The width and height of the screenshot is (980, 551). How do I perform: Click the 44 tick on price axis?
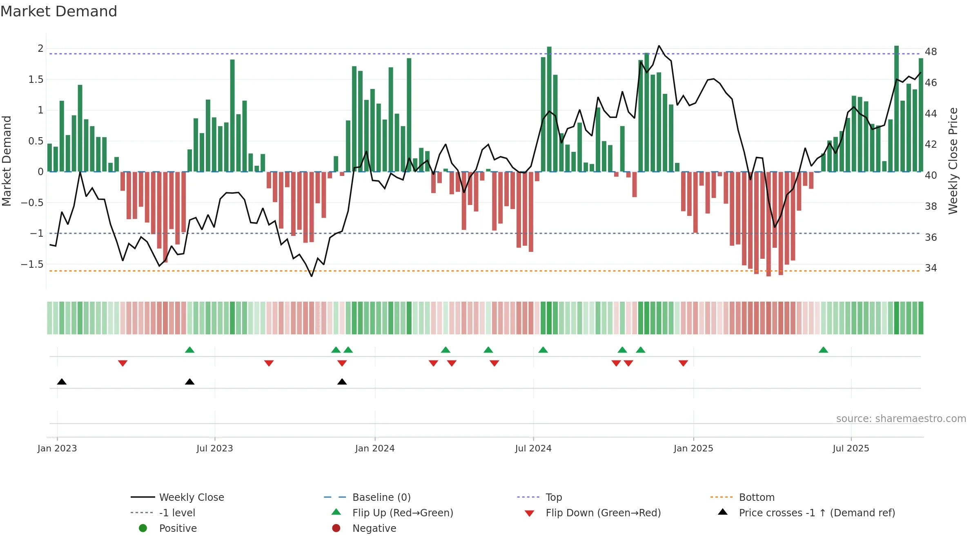[931, 113]
